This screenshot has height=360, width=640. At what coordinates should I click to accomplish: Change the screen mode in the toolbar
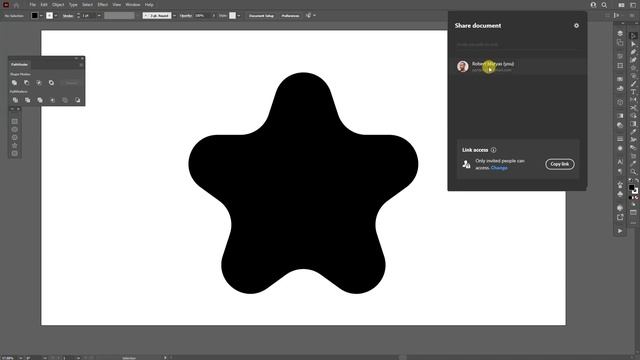click(633, 213)
